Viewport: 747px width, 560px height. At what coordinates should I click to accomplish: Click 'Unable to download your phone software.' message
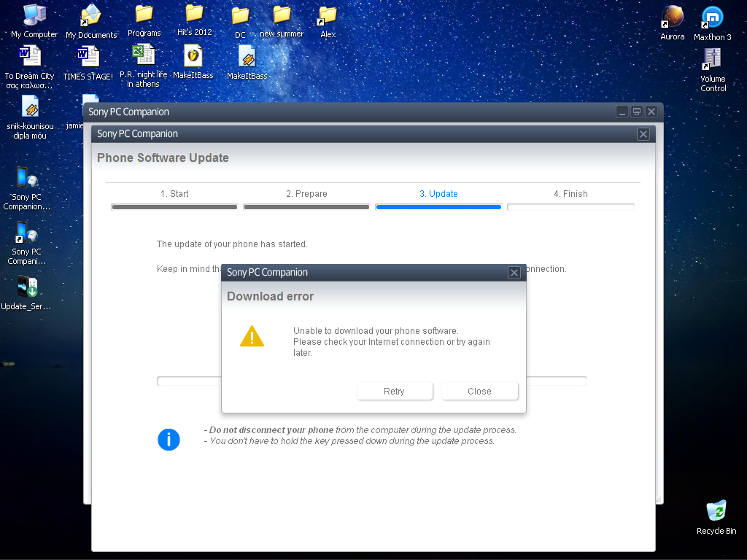(376, 331)
